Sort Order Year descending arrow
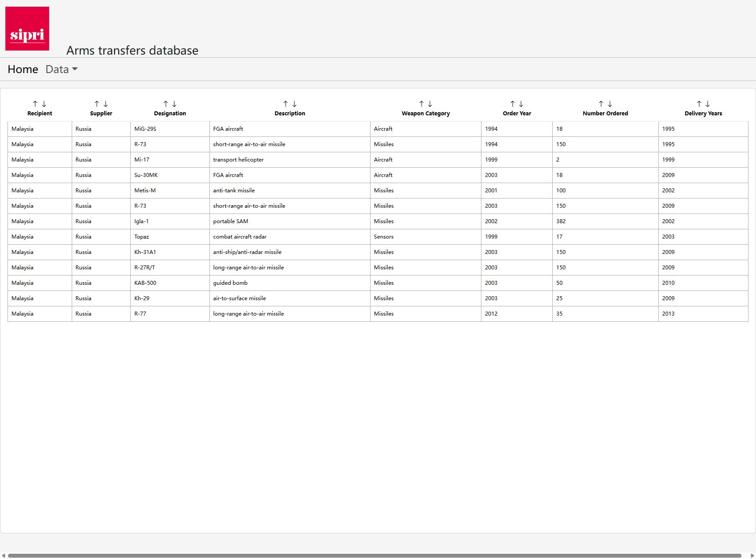 [521, 104]
